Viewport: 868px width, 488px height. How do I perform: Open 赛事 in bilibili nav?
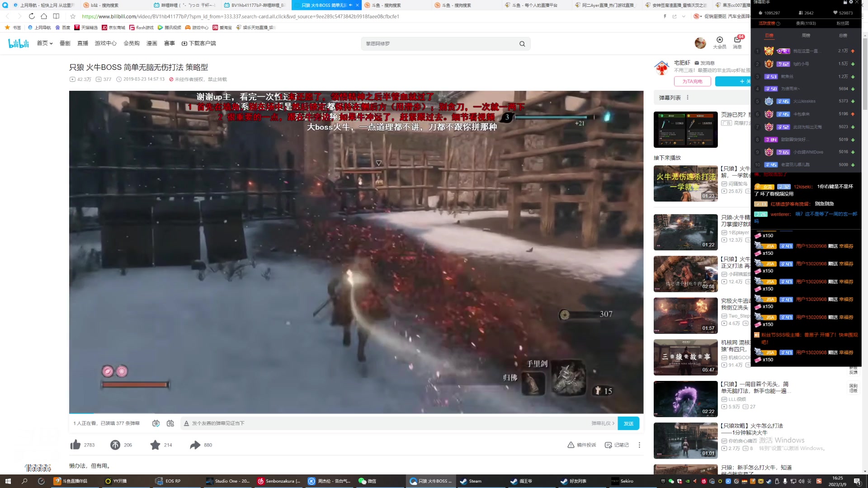click(x=170, y=43)
